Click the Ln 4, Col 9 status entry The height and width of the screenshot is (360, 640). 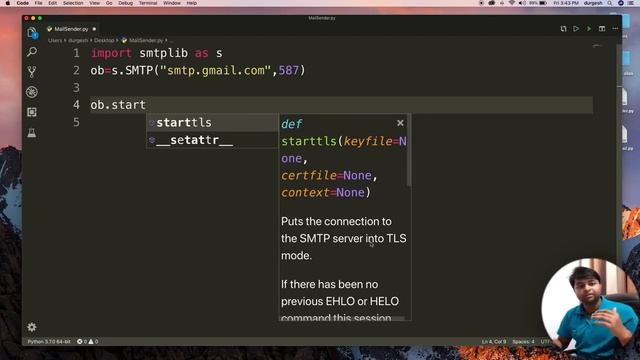pos(493,342)
